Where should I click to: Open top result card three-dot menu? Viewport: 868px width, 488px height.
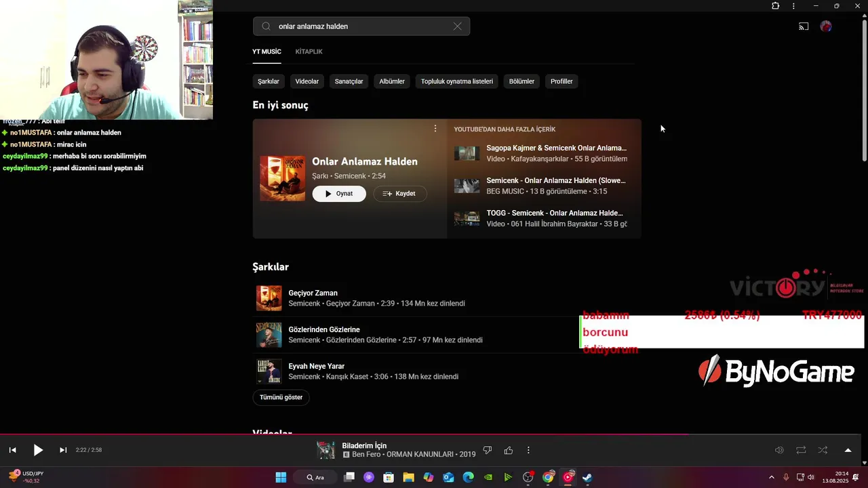tap(435, 129)
